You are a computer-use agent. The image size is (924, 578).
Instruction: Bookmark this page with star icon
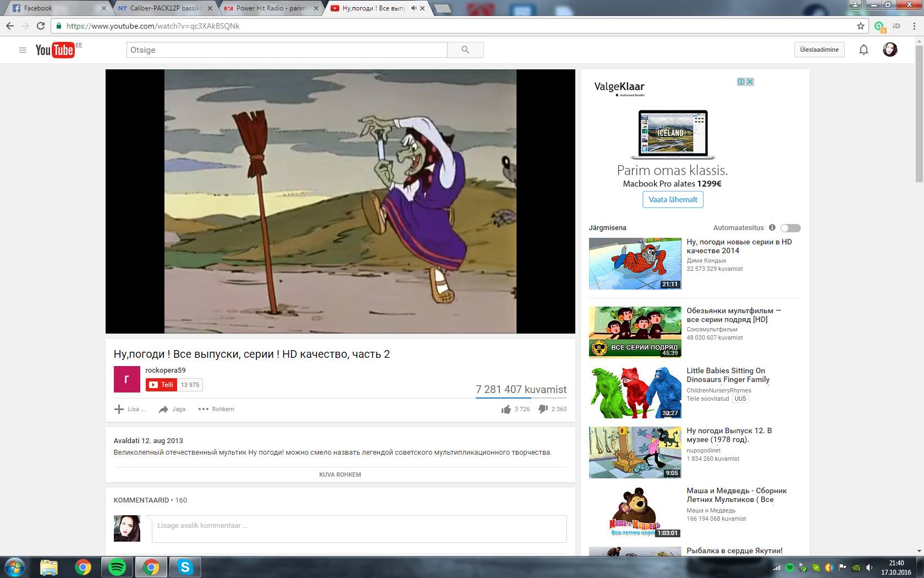[x=861, y=26]
